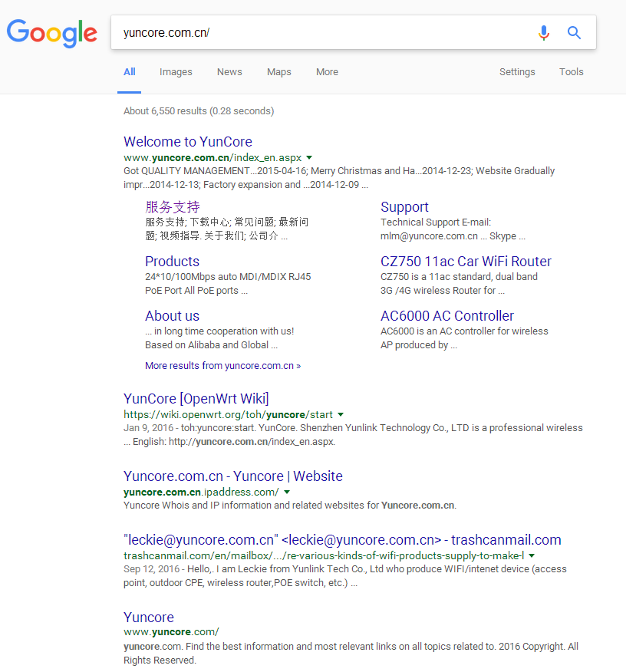Open the 服务支持 sitelink
This screenshot has height=672, width=626.
(x=173, y=207)
